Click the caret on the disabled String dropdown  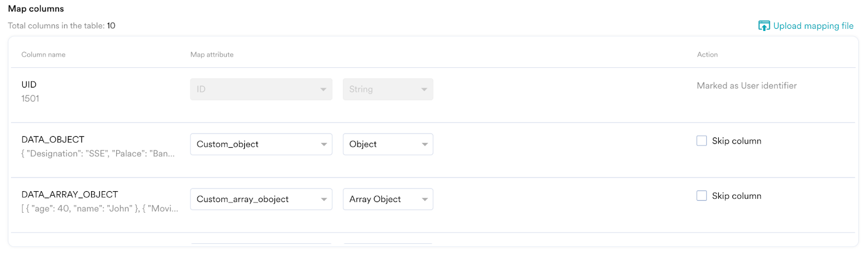[x=424, y=89]
